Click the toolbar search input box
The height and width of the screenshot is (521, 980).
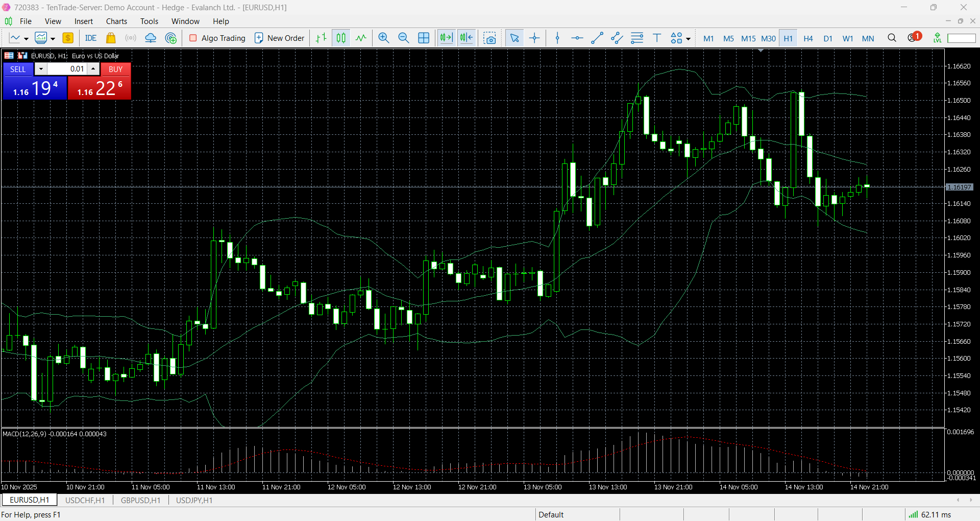(x=961, y=38)
